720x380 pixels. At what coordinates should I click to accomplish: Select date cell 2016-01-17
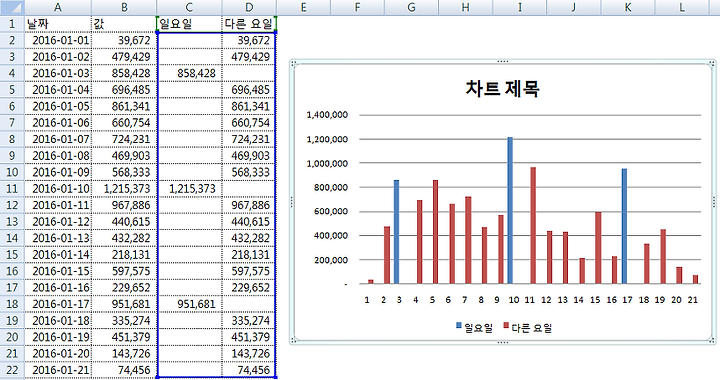click(x=58, y=304)
